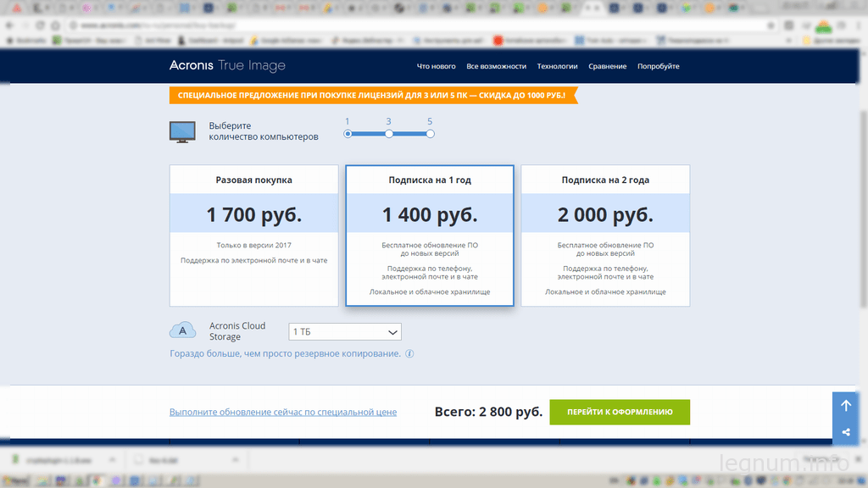
Task: Click the Acronis Cloud Storage cloud icon
Action: (182, 330)
